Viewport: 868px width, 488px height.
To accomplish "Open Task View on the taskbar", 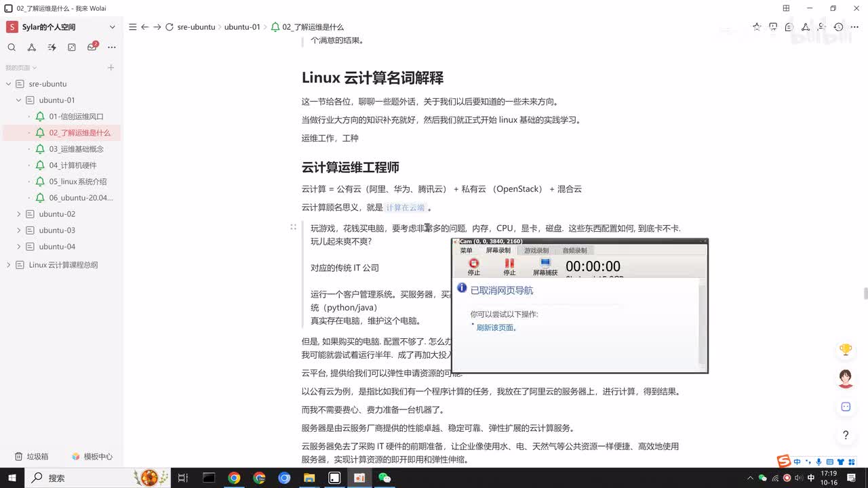I will click(x=182, y=478).
